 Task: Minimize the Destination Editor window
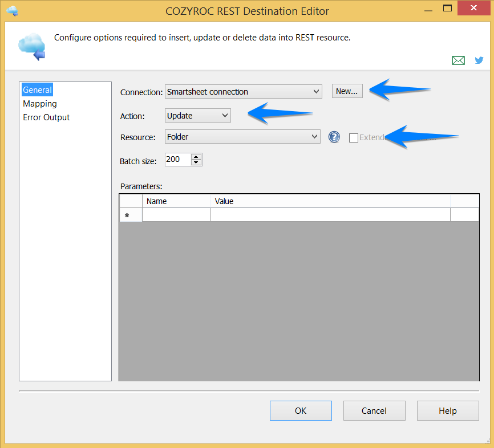tap(428, 10)
